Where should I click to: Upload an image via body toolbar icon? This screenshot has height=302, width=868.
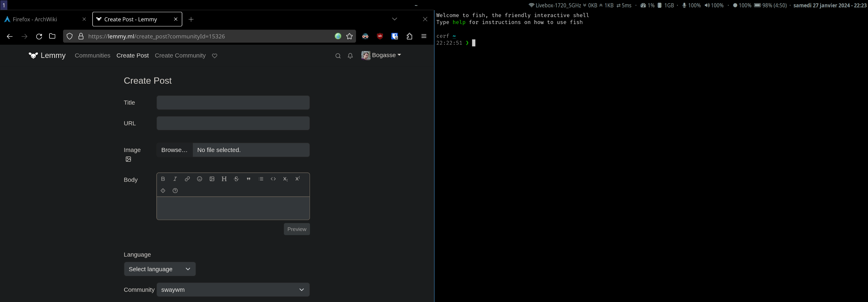click(212, 179)
